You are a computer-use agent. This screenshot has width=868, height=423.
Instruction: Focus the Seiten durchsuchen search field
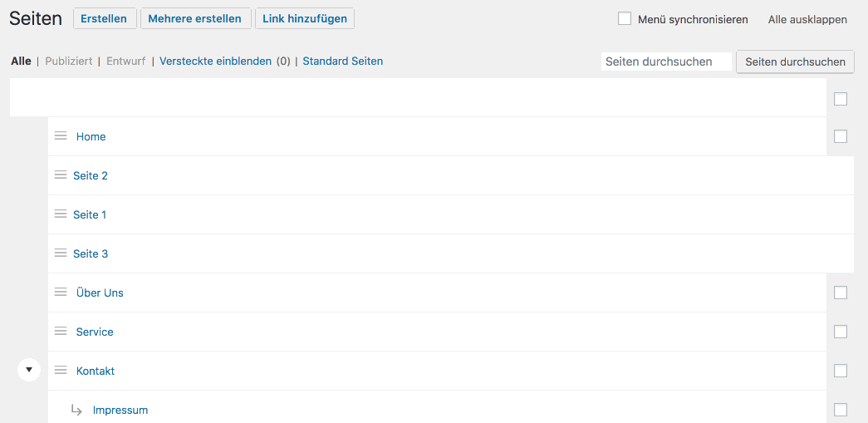[666, 61]
